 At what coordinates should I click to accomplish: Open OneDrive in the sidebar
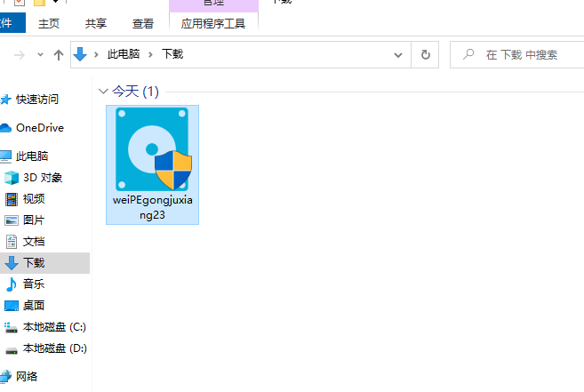click(x=40, y=128)
